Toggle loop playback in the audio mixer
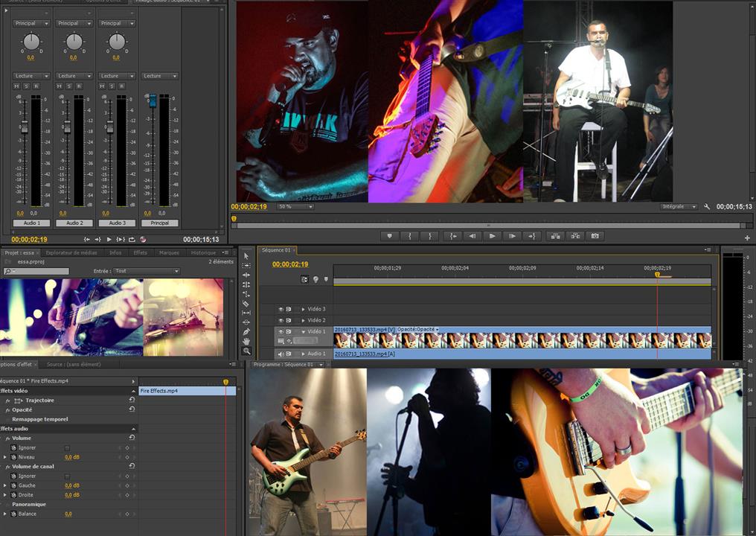This screenshot has width=756, height=536. point(132,239)
